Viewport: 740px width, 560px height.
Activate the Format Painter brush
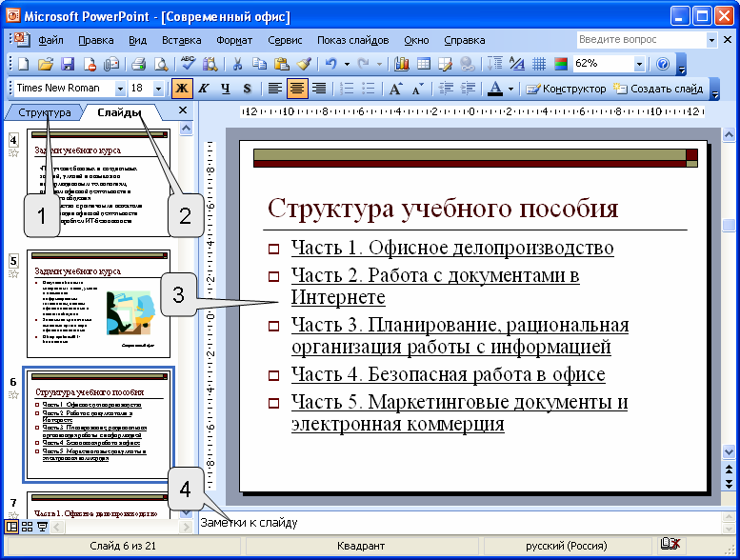click(x=304, y=64)
